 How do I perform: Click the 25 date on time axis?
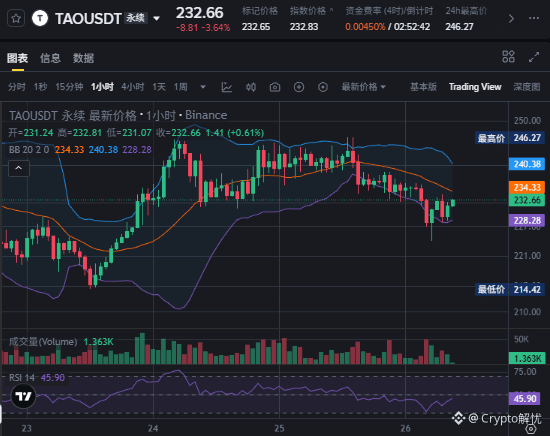[x=279, y=428]
